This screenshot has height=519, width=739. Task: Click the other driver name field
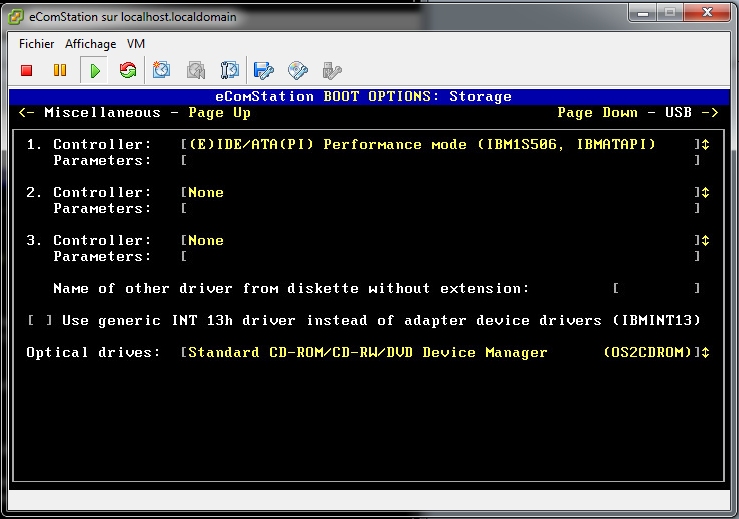[x=657, y=288]
